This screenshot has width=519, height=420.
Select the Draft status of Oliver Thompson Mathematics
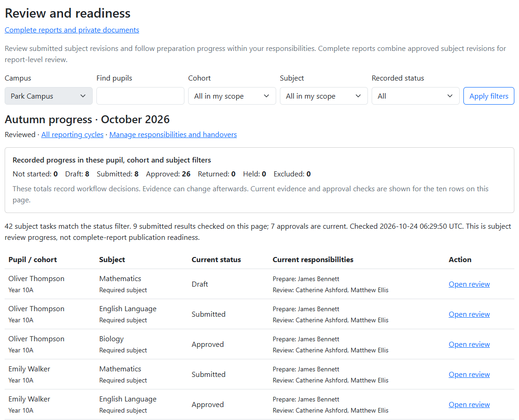pos(200,284)
